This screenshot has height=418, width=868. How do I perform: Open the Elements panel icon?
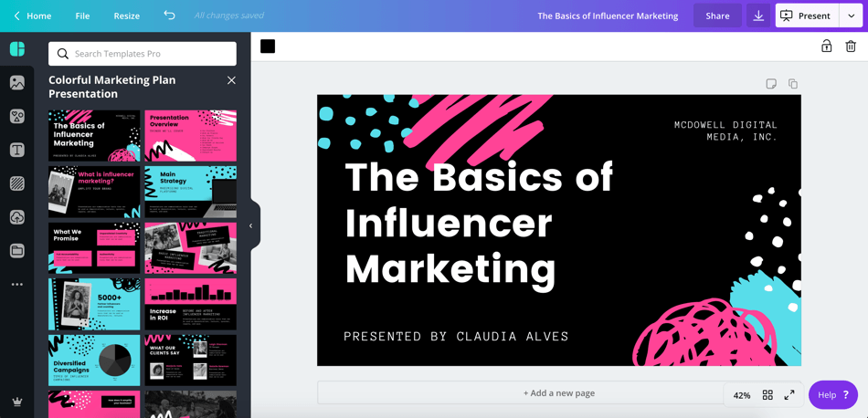click(17, 116)
